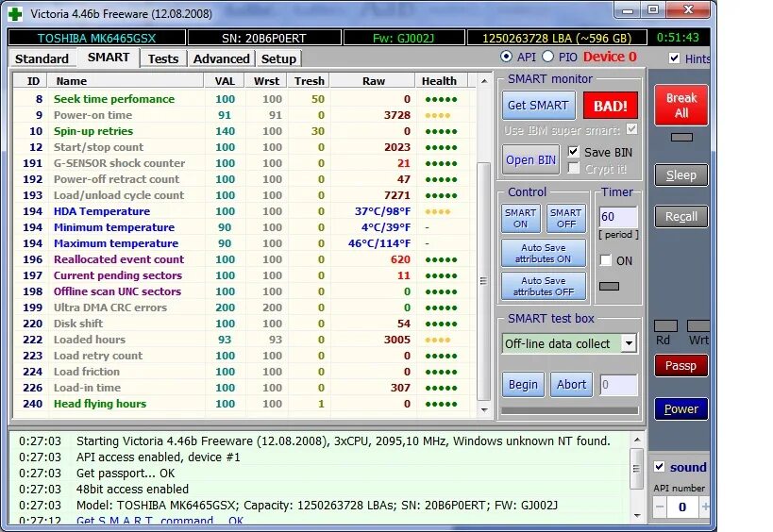Select the Load/unload cycle count row
This screenshot has height=532, width=773.
[244, 195]
